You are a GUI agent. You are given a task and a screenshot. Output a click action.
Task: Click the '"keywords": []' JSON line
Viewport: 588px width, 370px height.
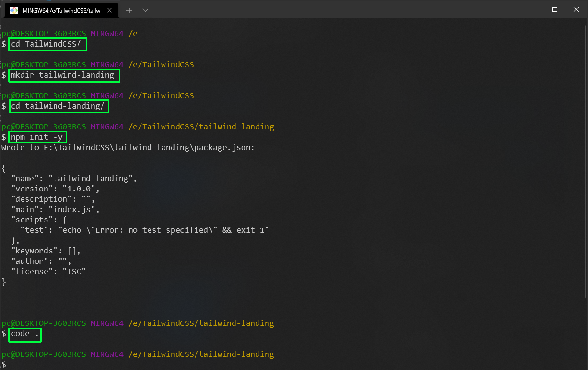[46, 251]
